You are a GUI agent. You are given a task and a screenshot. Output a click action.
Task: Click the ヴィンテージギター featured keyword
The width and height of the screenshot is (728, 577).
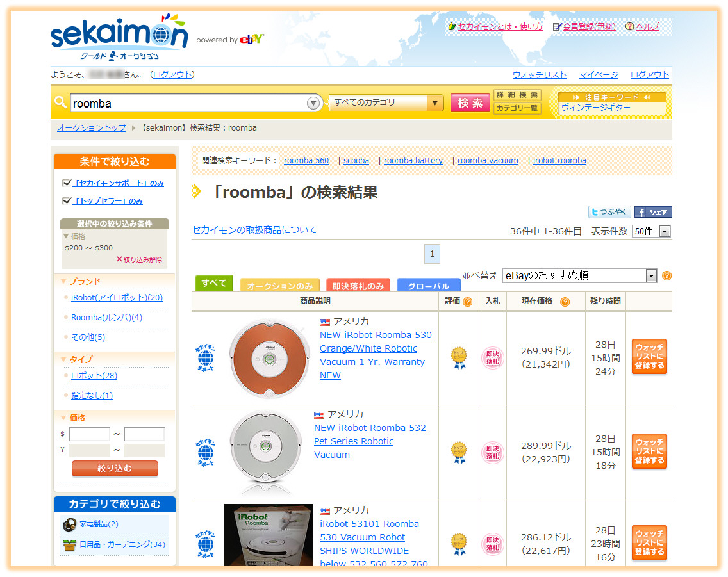pyautogui.click(x=596, y=108)
